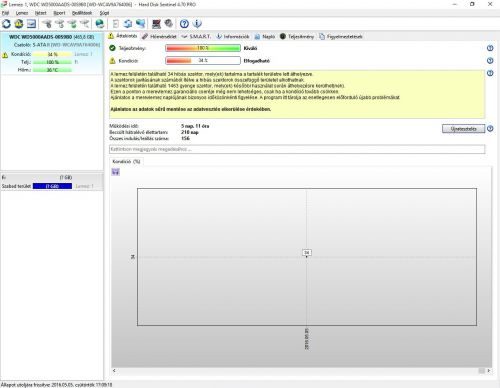Click the laptop configuration toolbar icon
This screenshot has width=500, height=388.
[x=156, y=24]
